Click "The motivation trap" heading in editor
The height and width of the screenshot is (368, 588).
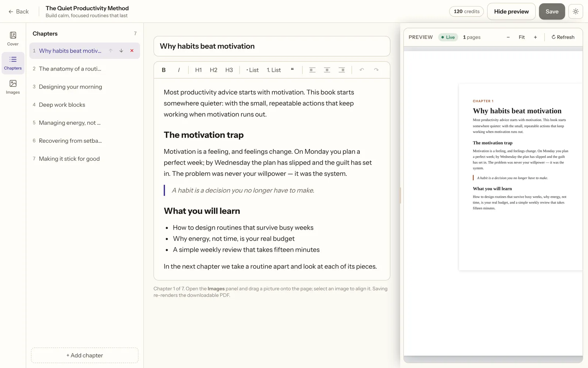[204, 135]
